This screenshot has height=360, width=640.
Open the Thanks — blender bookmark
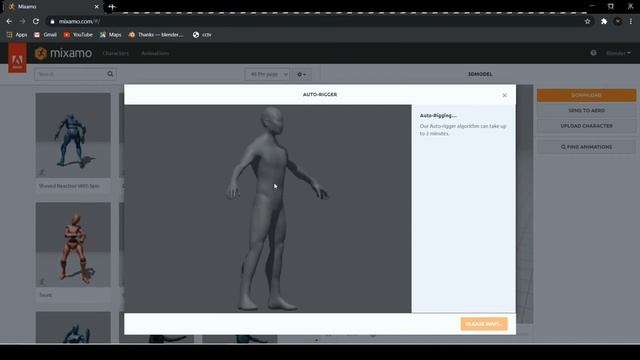156,35
